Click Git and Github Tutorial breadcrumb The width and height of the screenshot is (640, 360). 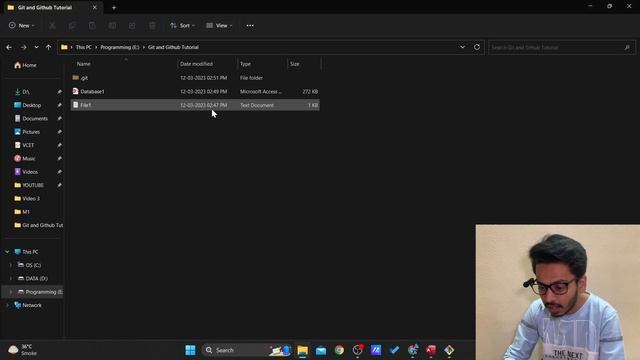(x=173, y=47)
